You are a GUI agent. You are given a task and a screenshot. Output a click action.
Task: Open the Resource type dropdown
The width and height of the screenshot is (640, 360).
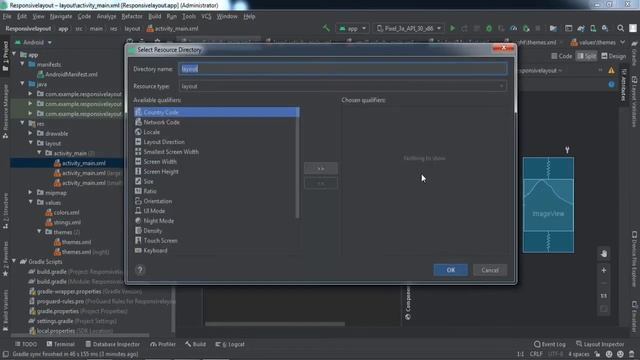tap(342, 86)
